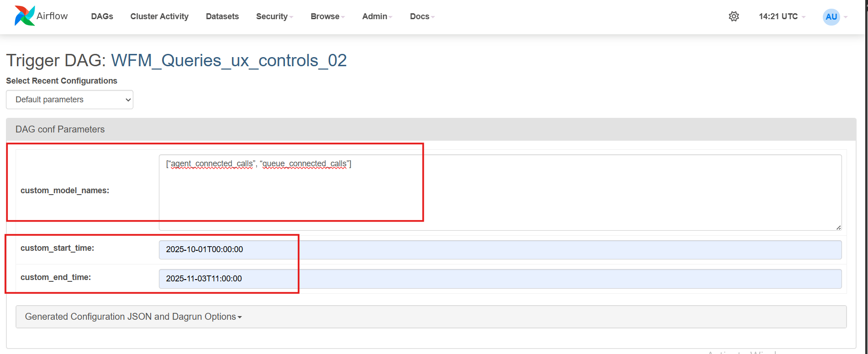Click the WFM_Queries_ux_controls_02 DAG link

229,60
